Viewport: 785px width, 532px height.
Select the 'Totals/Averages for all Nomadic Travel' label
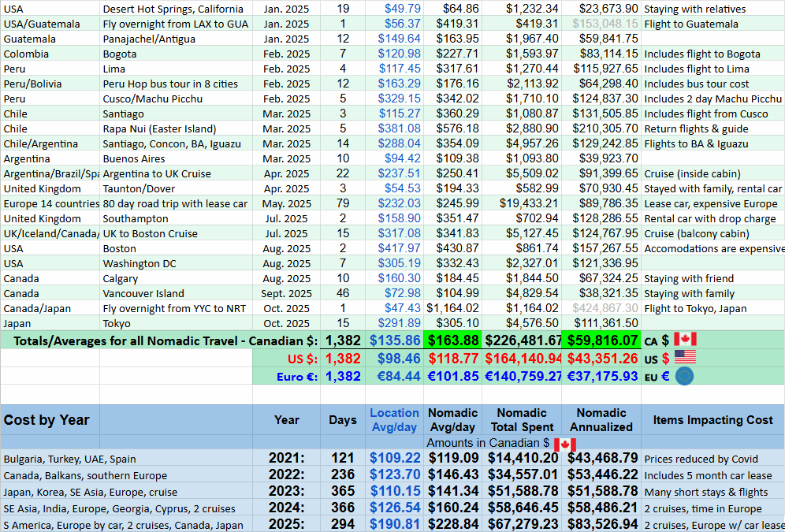tap(160, 340)
